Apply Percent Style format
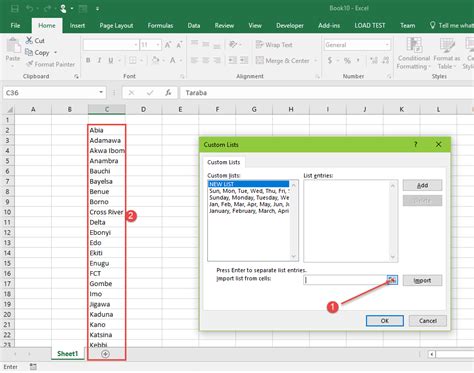 pyautogui.click(x=347, y=60)
